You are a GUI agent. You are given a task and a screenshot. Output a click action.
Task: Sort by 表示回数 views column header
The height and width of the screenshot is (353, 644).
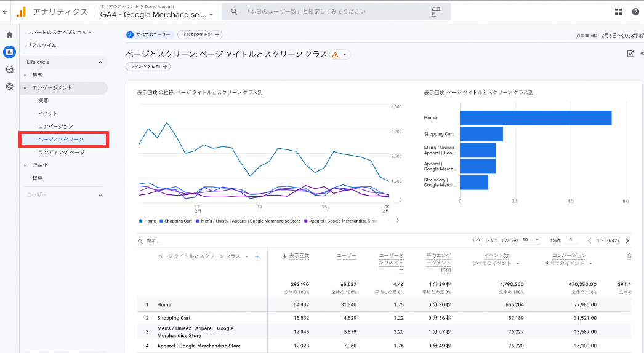click(x=299, y=256)
